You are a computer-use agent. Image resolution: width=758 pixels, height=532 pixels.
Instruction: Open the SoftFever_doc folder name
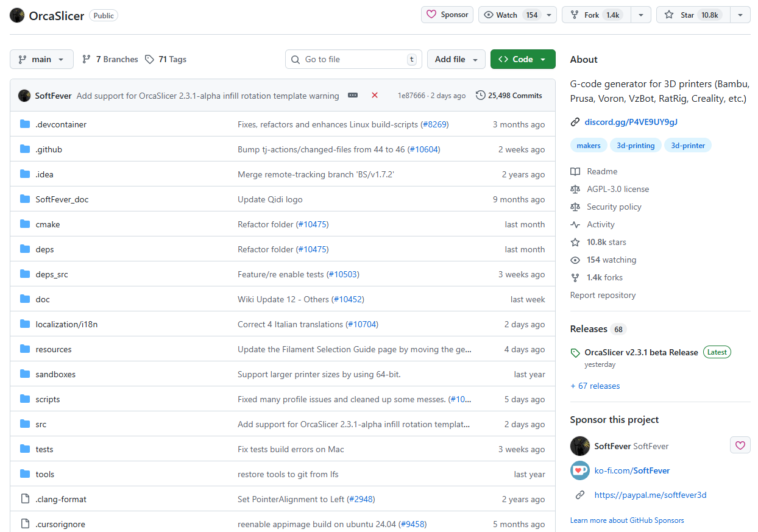(x=62, y=199)
